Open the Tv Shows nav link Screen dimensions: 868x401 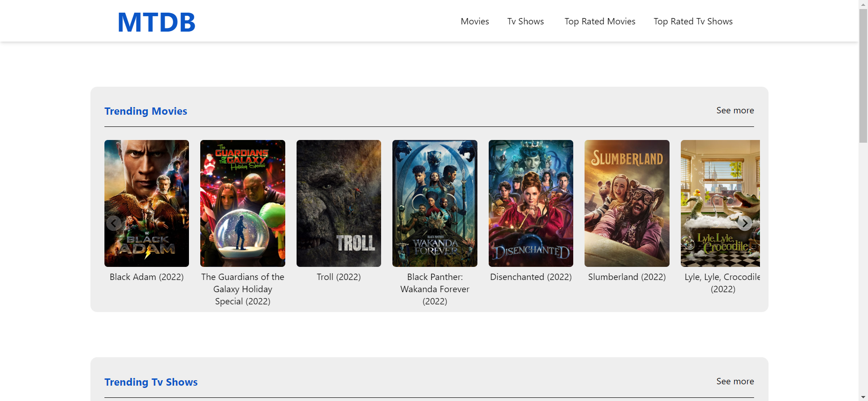(525, 21)
